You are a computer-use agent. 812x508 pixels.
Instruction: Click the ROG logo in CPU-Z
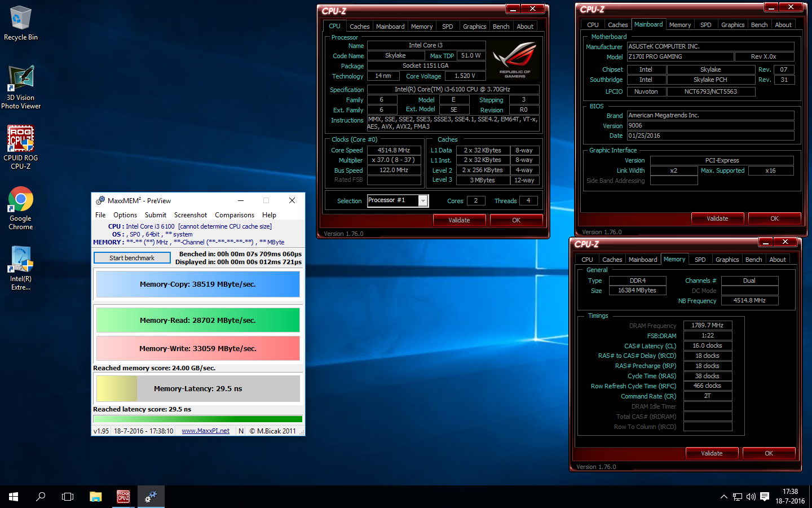pyautogui.click(x=515, y=60)
